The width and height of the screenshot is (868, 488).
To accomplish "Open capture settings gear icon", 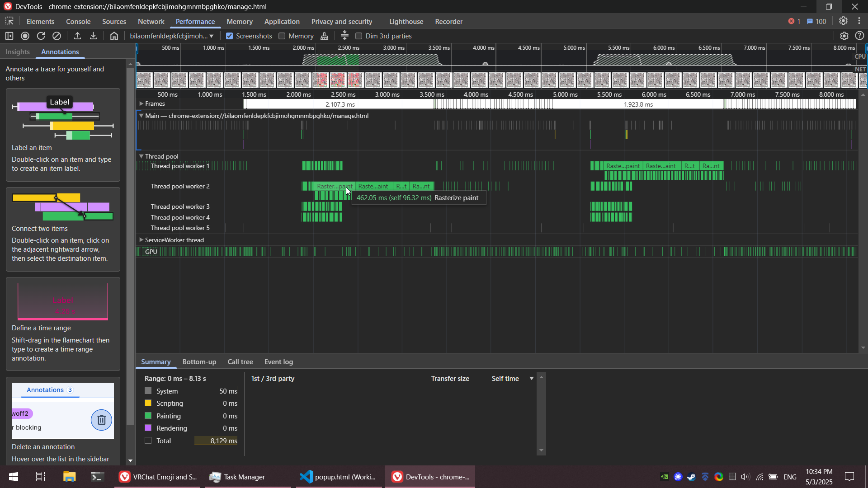I will point(844,36).
